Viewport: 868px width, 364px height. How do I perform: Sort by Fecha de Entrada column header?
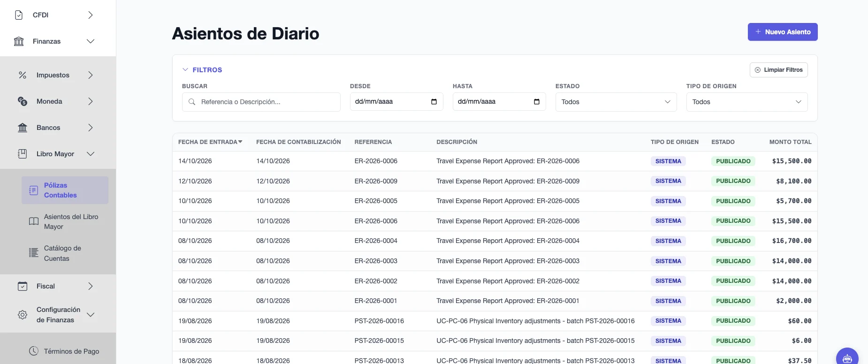click(210, 142)
